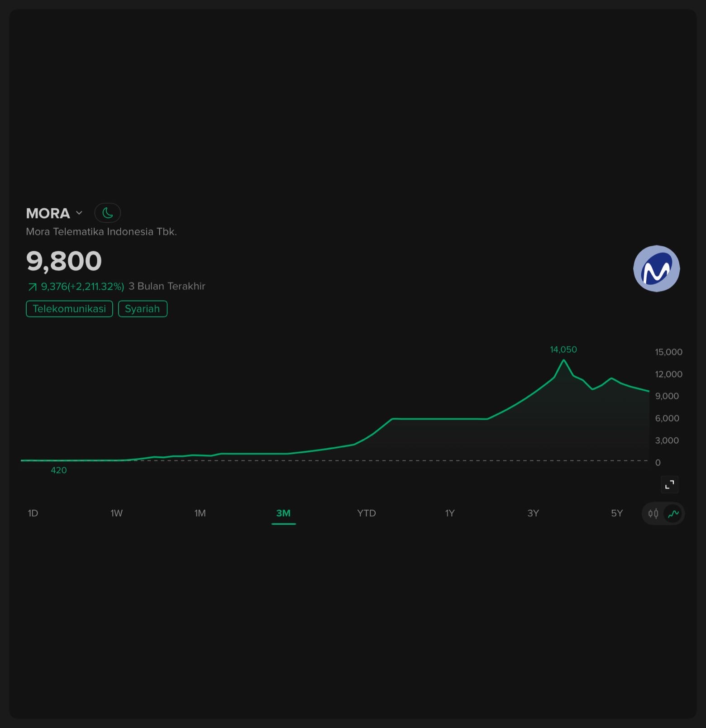Viewport: 706px width, 728px height.
Task: Select the 1Y time range
Action: [449, 513]
